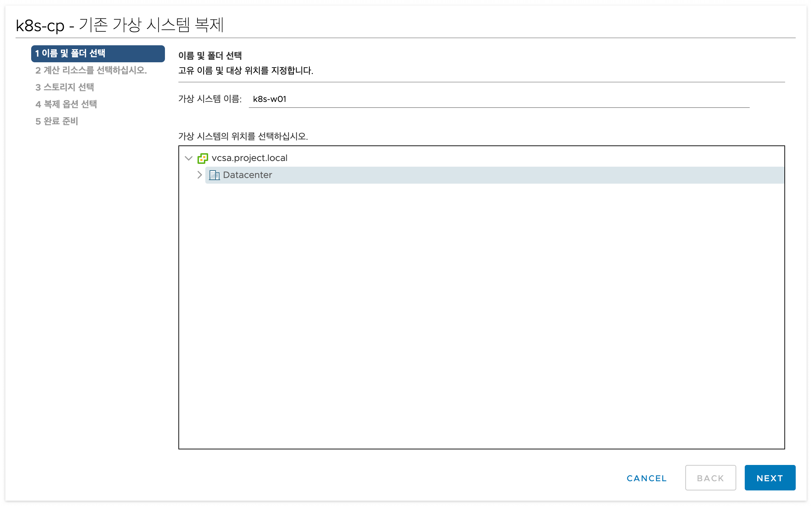Go to step 1 이름 및 폴더 선택
This screenshot has width=812, height=506.
(98, 53)
